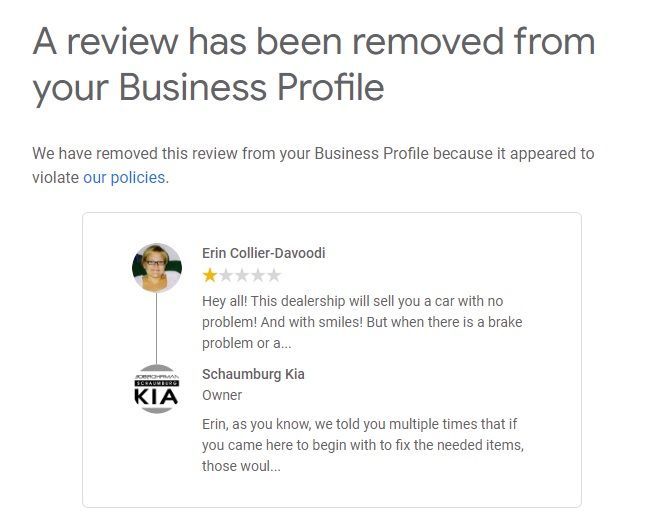The height and width of the screenshot is (527, 655).
Task: Select the Schaumburg Kia business name
Action: pos(253,374)
